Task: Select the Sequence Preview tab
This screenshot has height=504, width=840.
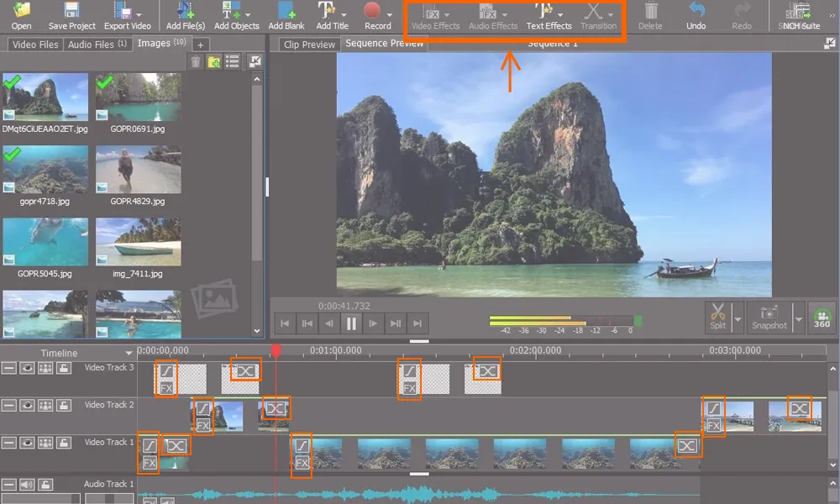Action: [384, 44]
